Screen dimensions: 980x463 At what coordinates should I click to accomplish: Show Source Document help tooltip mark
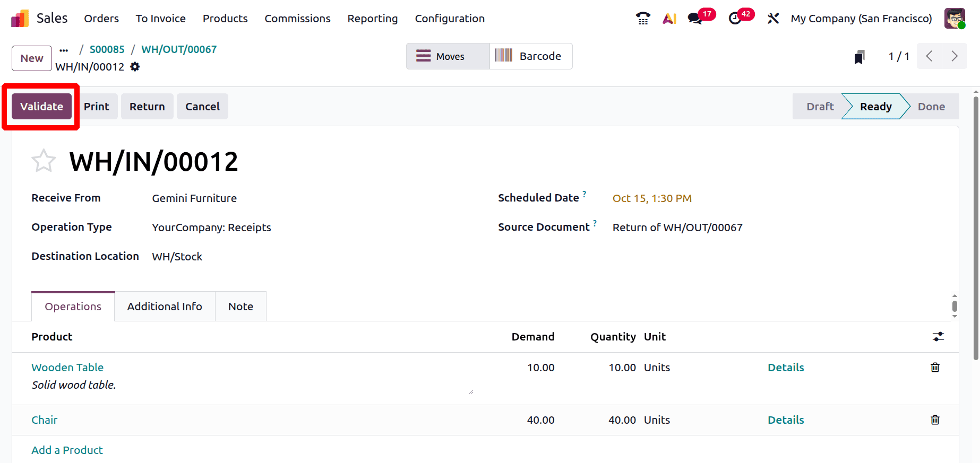(595, 223)
